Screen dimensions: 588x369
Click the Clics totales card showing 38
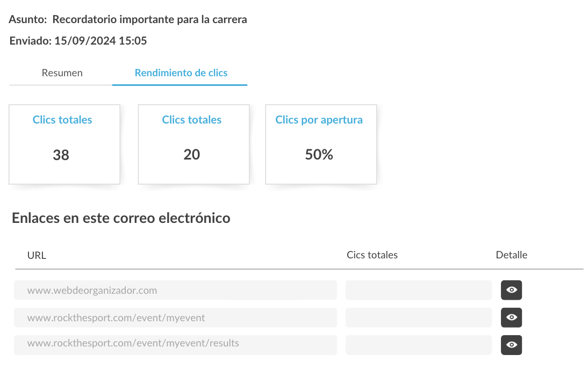point(64,144)
